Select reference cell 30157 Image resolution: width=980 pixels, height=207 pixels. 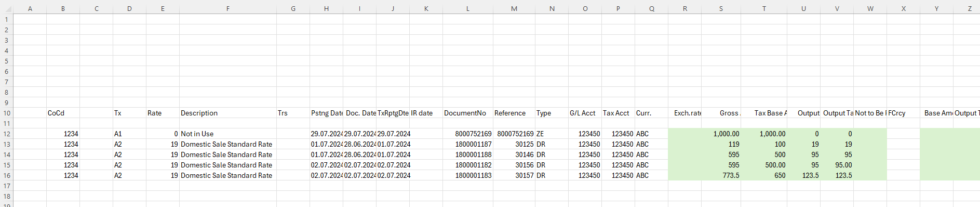pyautogui.click(x=514, y=175)
